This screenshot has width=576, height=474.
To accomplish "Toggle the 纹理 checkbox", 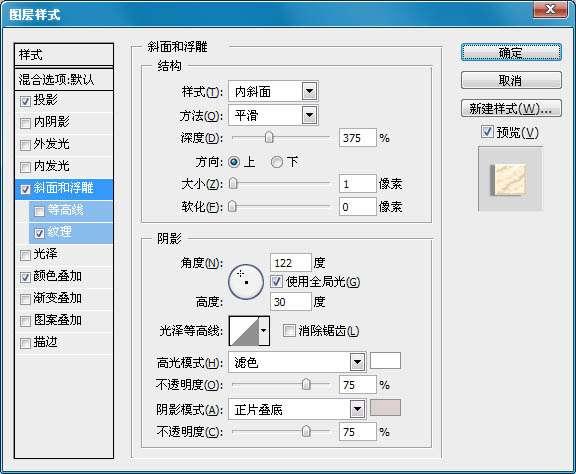I will point(39,233).
